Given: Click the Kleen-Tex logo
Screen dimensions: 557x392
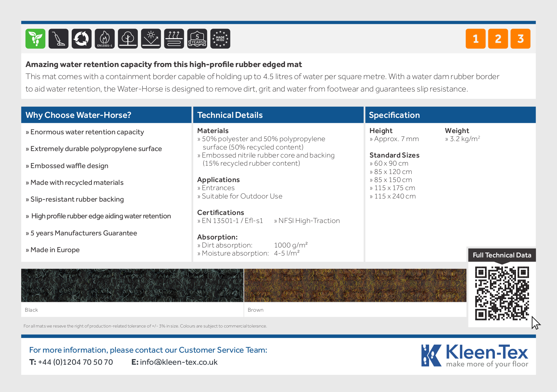Looking at the screenshot, I should 474,356.
